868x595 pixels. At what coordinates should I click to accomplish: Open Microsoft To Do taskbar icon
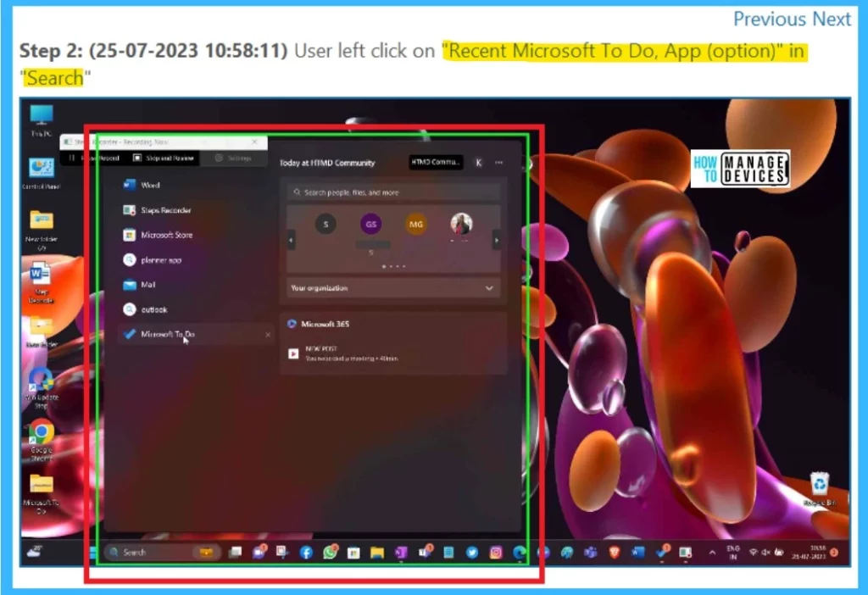coord(662,552)
